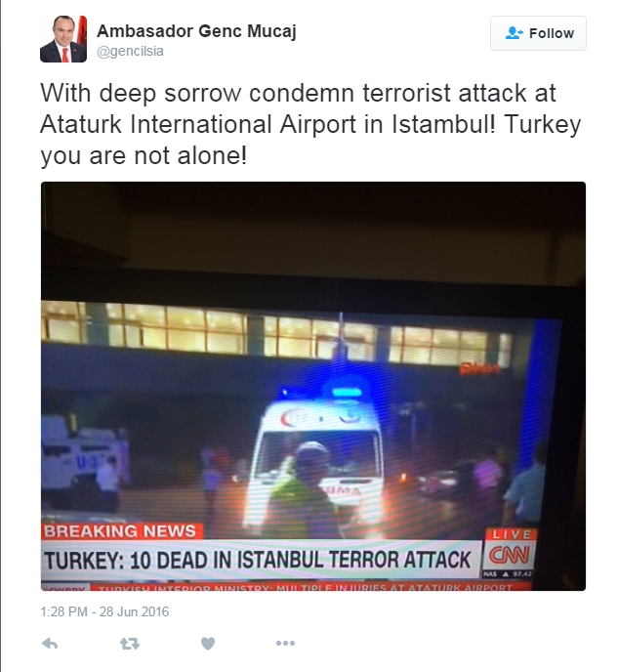Click the CNN logo in the photo
The image size is (618, 672).
509,555
